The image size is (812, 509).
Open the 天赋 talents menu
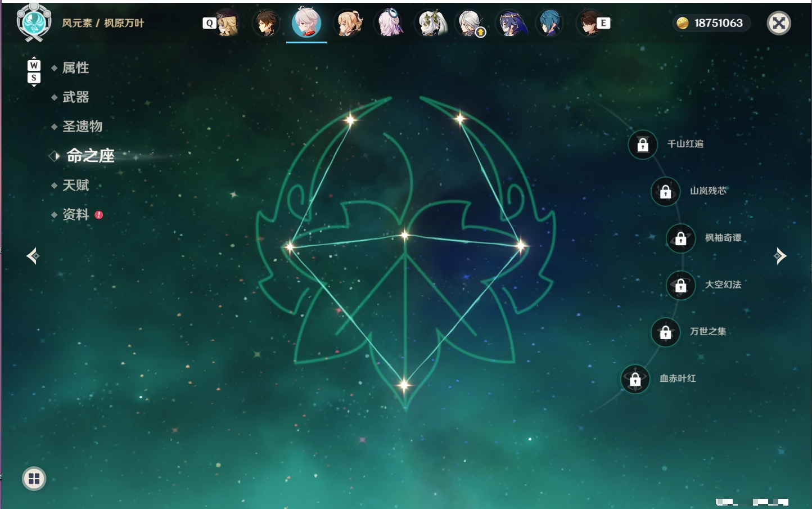coord(75,185)
